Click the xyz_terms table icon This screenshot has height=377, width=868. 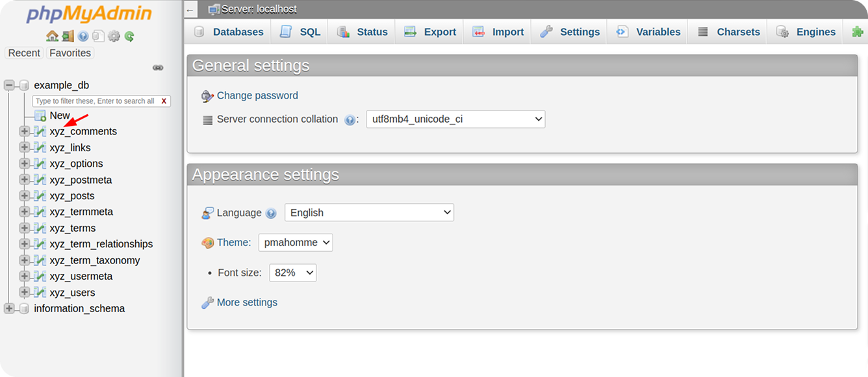(40, 228)
